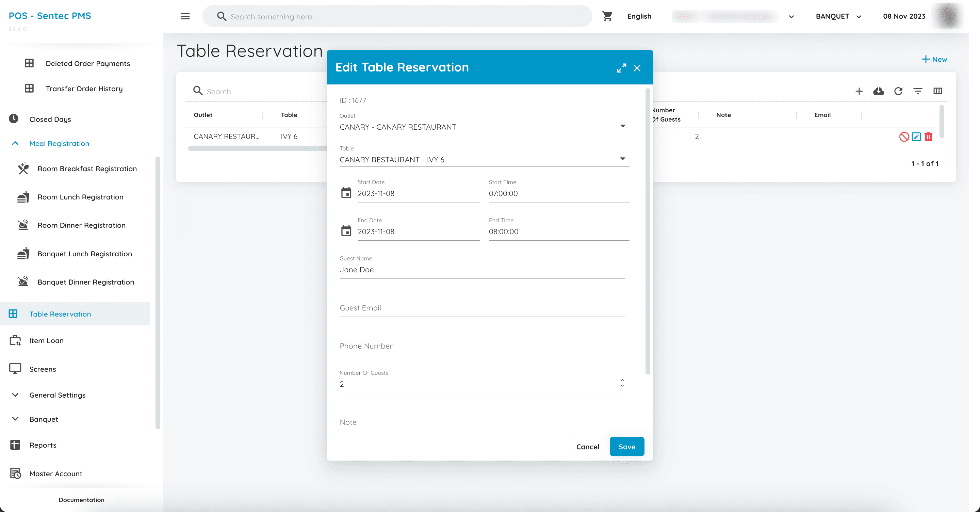
Task: Click the Save button
Action: pyautogui.click(x=626, y=447)
